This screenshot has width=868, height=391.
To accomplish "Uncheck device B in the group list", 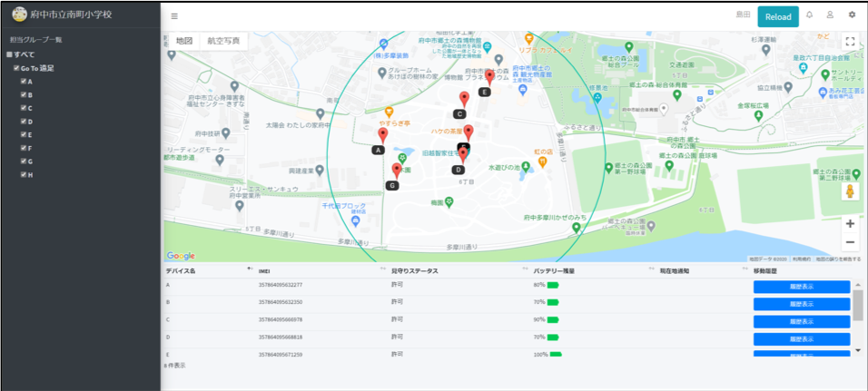I will [24, 94].
